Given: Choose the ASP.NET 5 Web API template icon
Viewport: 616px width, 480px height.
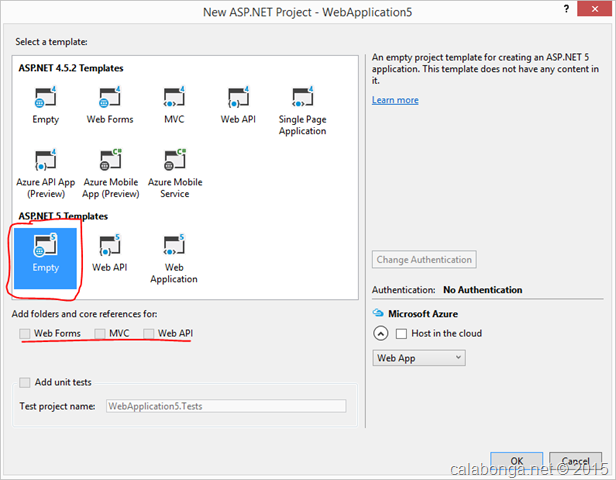Looking at the screenshot, I should pyautogui.click(x=110, y=245).
